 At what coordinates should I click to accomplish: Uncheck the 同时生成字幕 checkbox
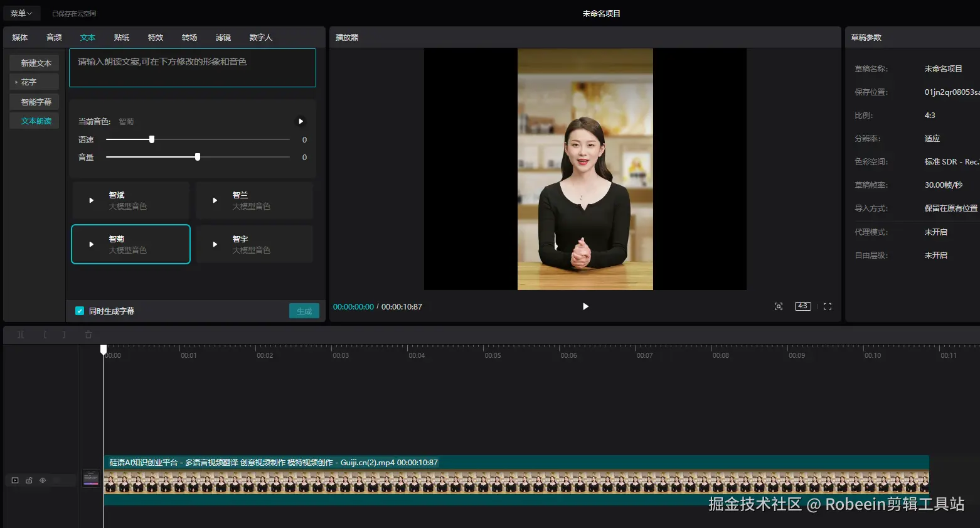click(80, 311)
